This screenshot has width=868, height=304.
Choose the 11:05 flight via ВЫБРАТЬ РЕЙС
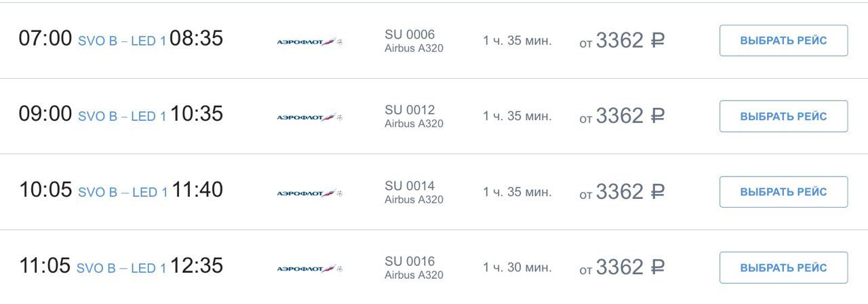pos(783,267)
